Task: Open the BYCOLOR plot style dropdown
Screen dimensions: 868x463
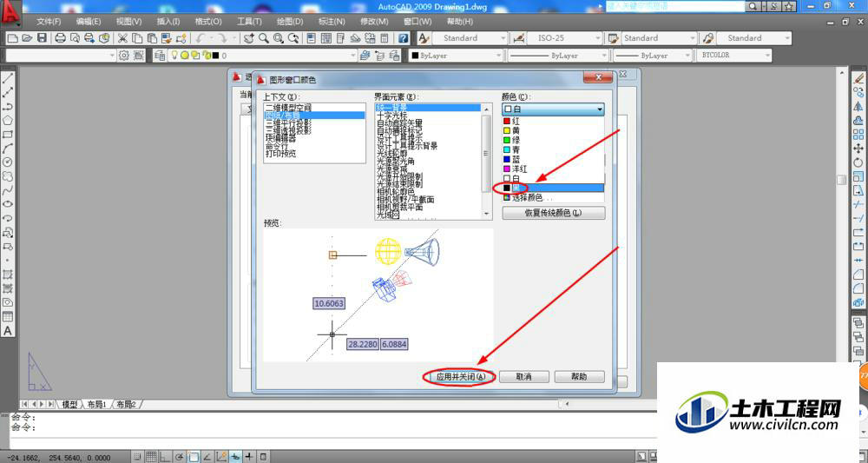Action: coord(733,56)
